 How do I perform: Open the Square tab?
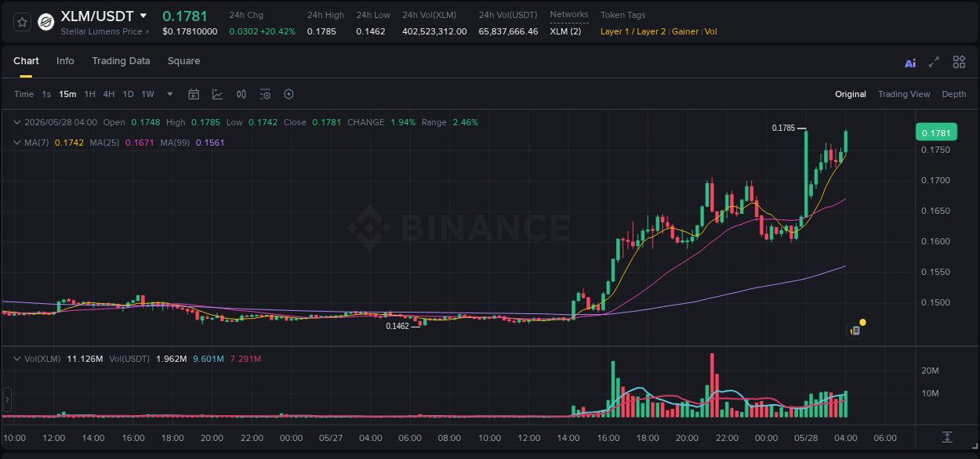point(183,61)
